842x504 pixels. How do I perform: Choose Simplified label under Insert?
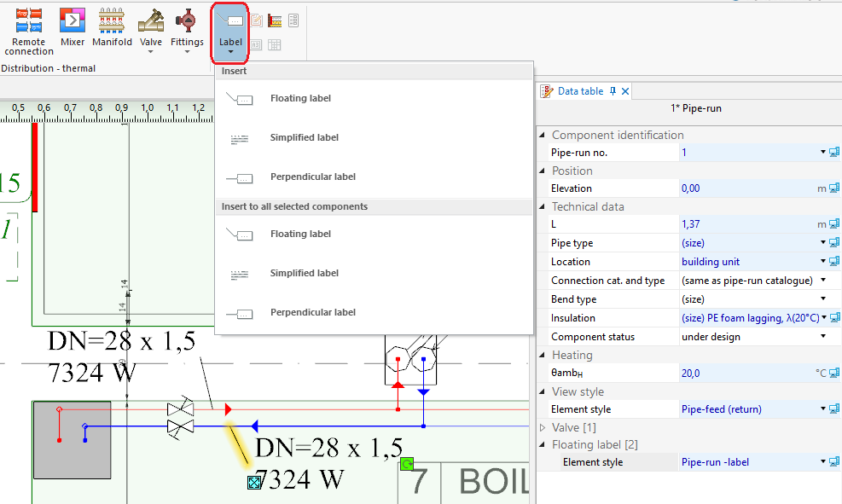(x=304, y=137)
